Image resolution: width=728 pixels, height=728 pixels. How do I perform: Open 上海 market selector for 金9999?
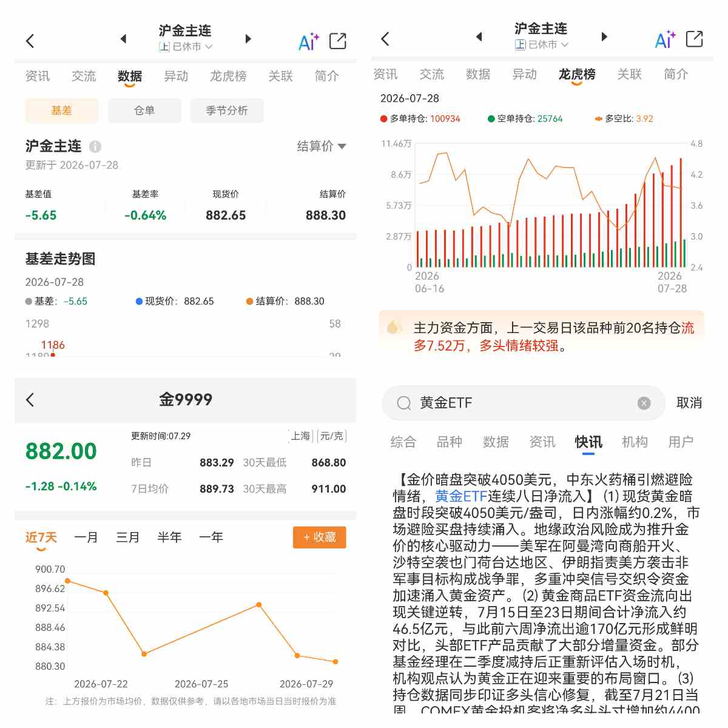pos(301,436)
